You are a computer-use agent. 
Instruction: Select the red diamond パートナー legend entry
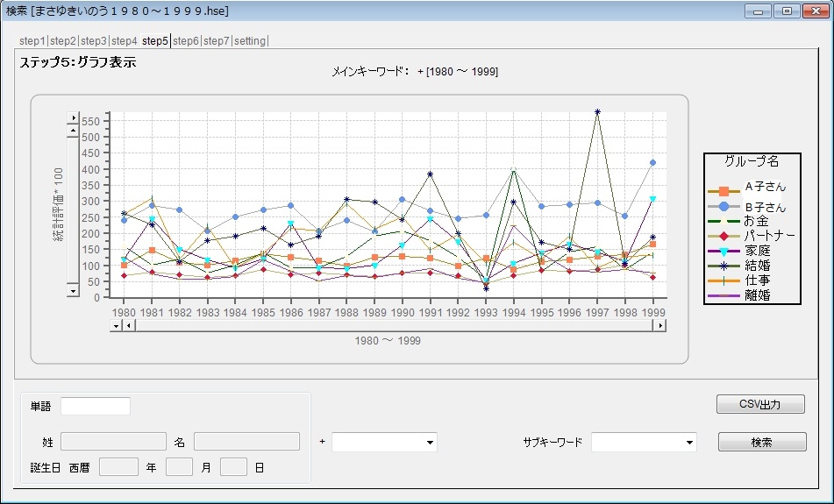pyautogui.click(x=724, y=236)
